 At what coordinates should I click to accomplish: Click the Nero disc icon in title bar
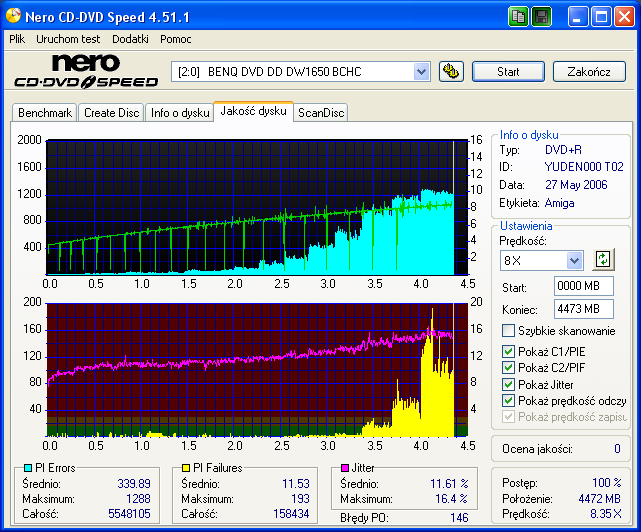tap(13, 16)
